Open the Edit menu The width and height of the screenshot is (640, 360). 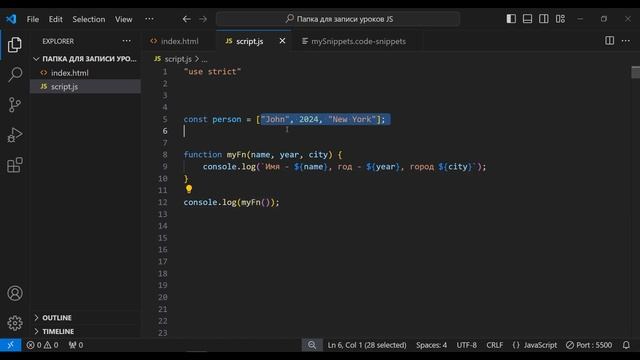pos(56,19)
